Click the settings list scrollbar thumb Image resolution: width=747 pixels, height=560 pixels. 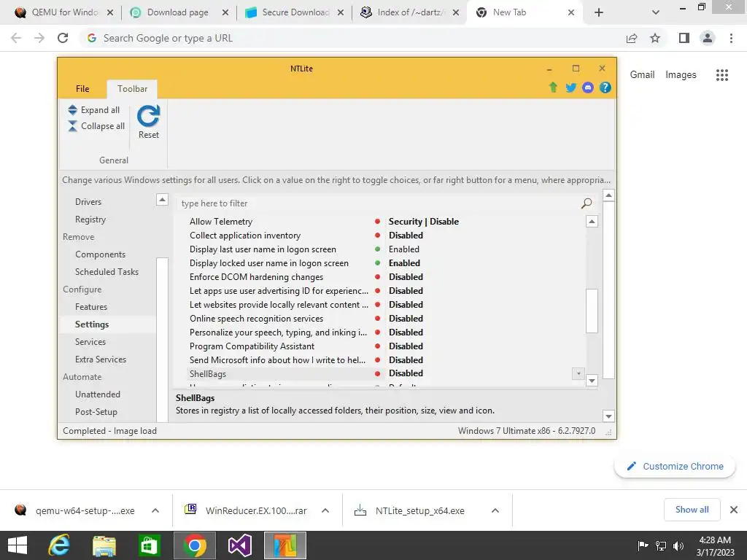point(592,311)
